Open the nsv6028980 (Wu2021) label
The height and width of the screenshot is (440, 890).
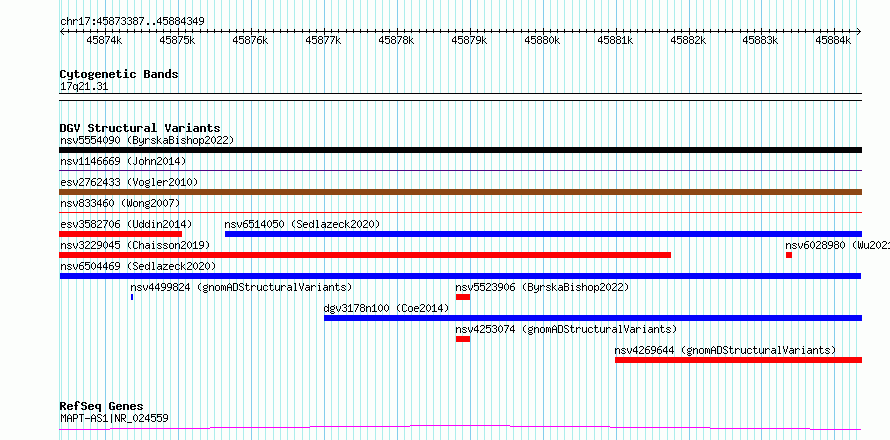(837, 245)
